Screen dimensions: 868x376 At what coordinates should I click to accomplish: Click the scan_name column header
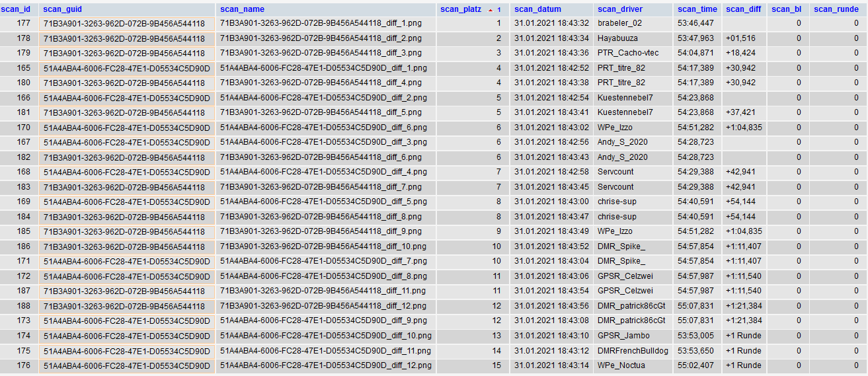[242, 9]
